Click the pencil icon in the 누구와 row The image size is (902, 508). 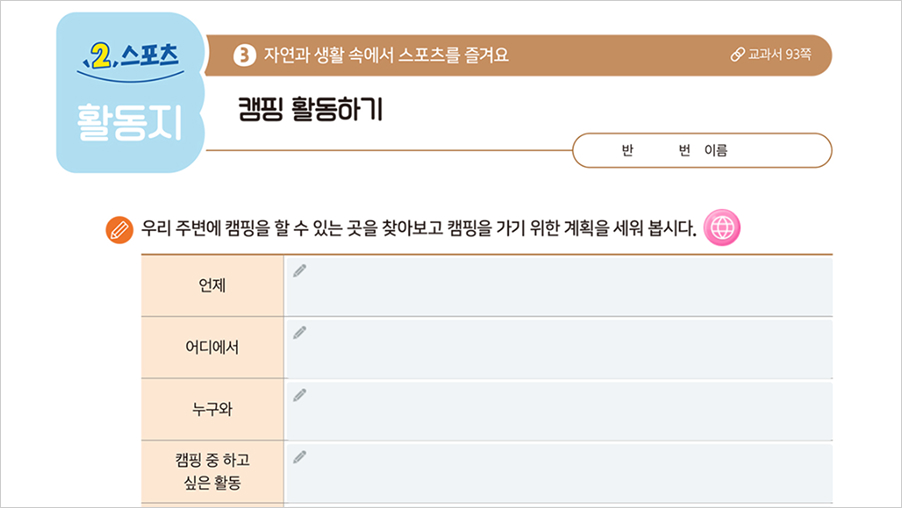pos(300,394)
